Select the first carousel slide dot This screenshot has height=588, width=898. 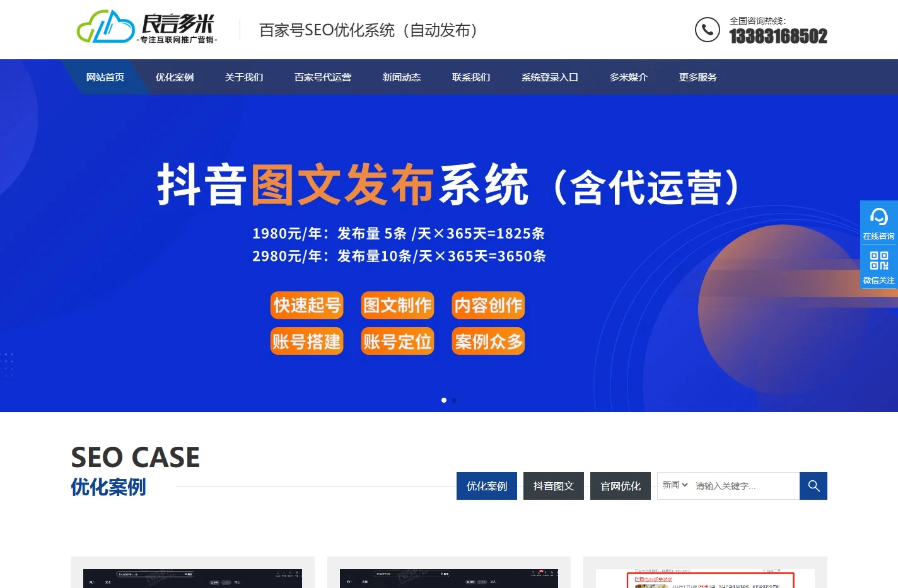[444, 400]
